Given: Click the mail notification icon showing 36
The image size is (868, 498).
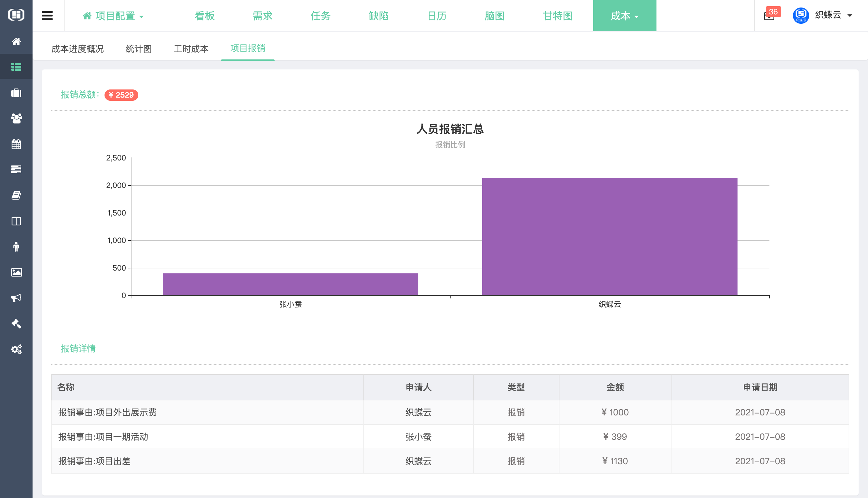Looking at the screenshot, I should 769,16.
